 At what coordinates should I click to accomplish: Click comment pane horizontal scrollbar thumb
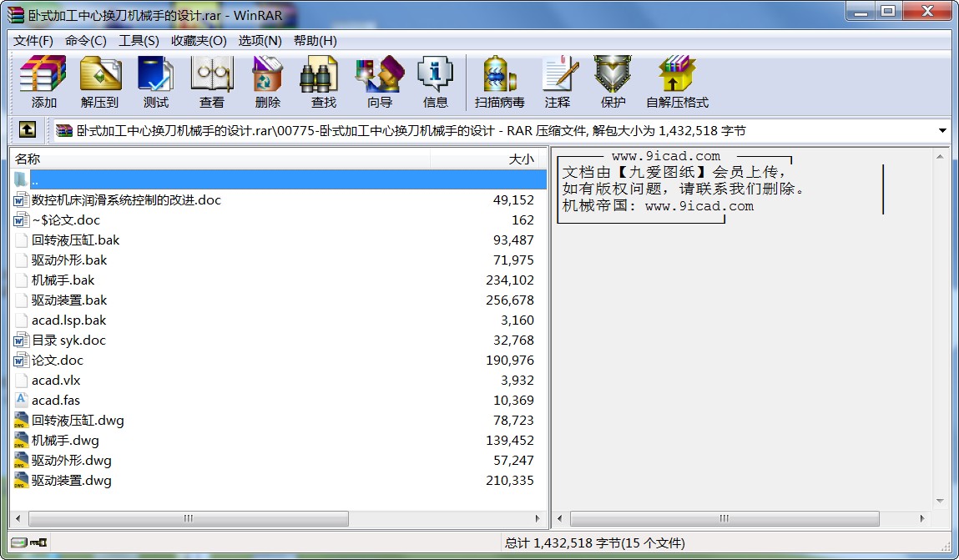(724, 518)
